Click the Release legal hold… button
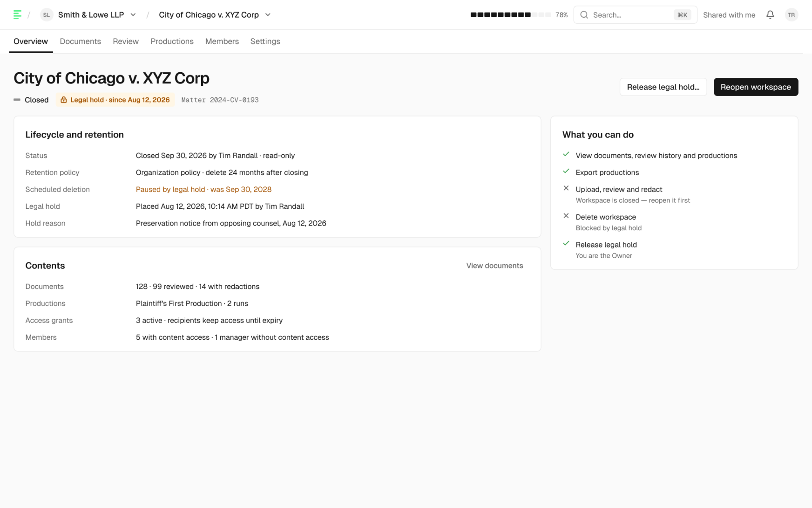Viewport: 812px width, 508px height. (x=663, y=87)
